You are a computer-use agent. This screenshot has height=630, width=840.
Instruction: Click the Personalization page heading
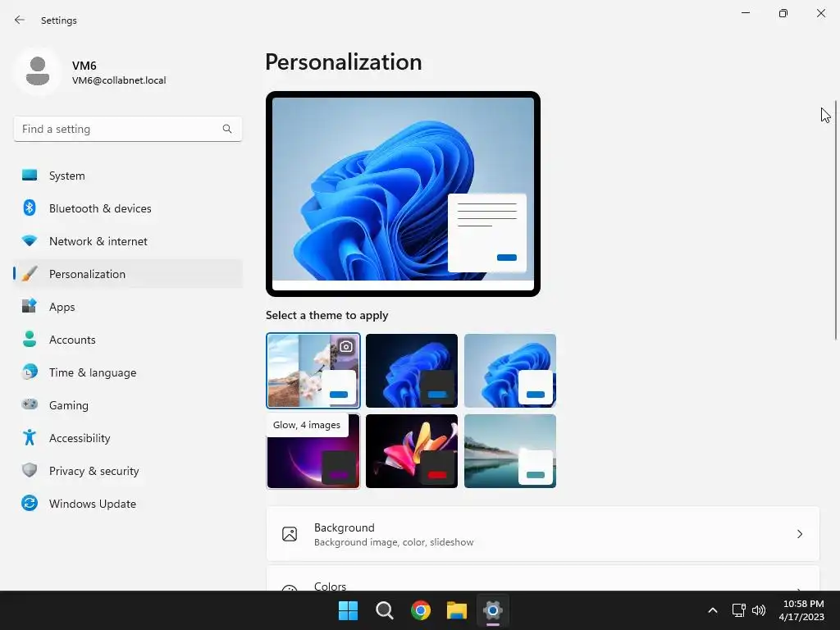[x=344, y=62]
